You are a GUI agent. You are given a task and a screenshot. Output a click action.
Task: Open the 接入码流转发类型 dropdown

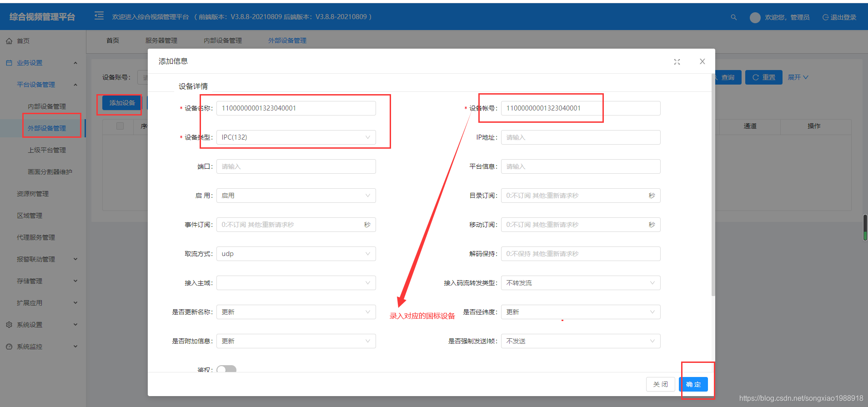581,283
